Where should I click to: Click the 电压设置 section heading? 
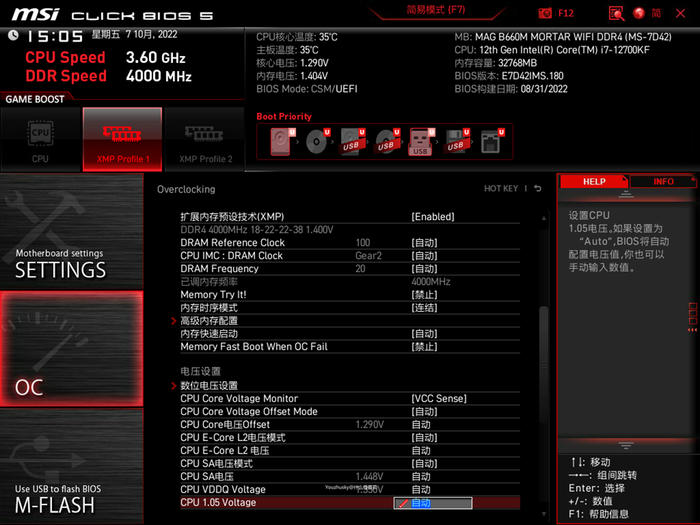tap(200, 371)
